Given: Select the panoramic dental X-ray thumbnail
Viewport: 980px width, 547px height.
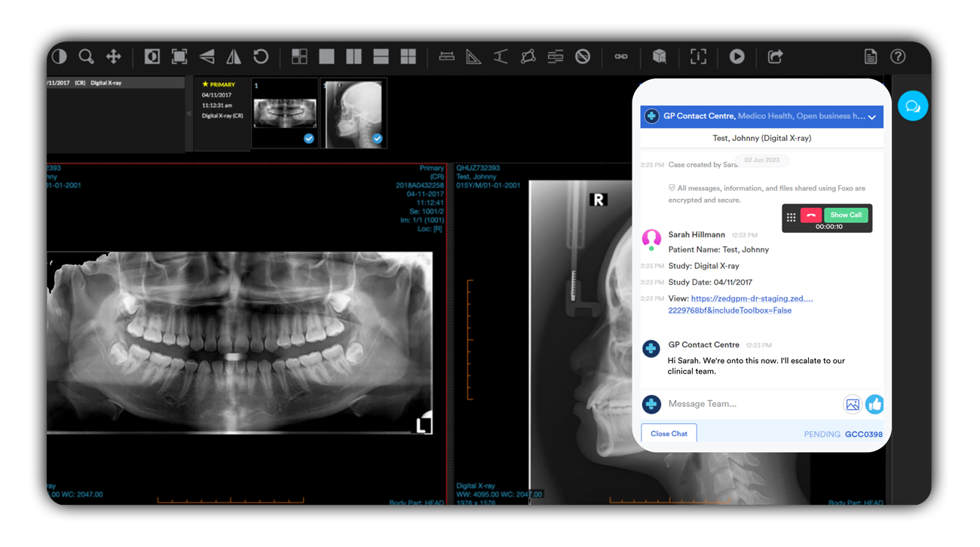Looking at the screenshot, I should tap(284, 113).
